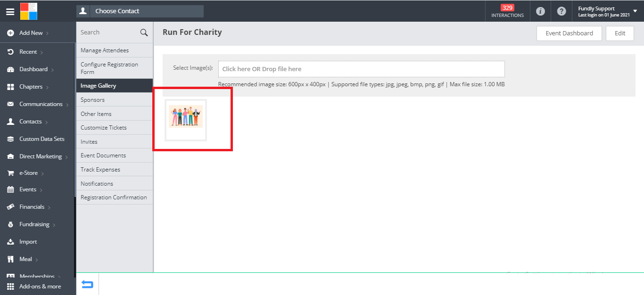This screenshot has width=644, height=295.
Task: Open the Customize Tickets menu item
Action: click(x=115, y=128)
